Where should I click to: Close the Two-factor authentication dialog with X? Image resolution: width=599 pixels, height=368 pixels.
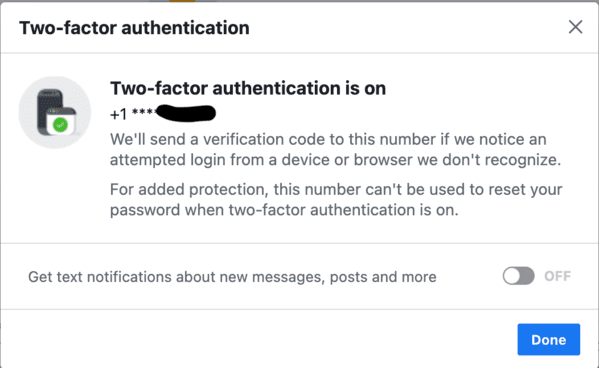(x=575, y=27)
